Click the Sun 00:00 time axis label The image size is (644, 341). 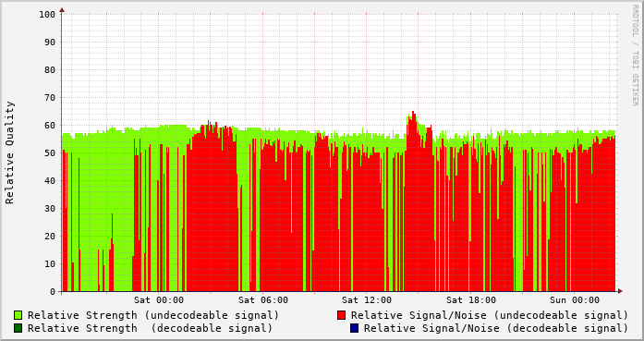tap(575, 300)
